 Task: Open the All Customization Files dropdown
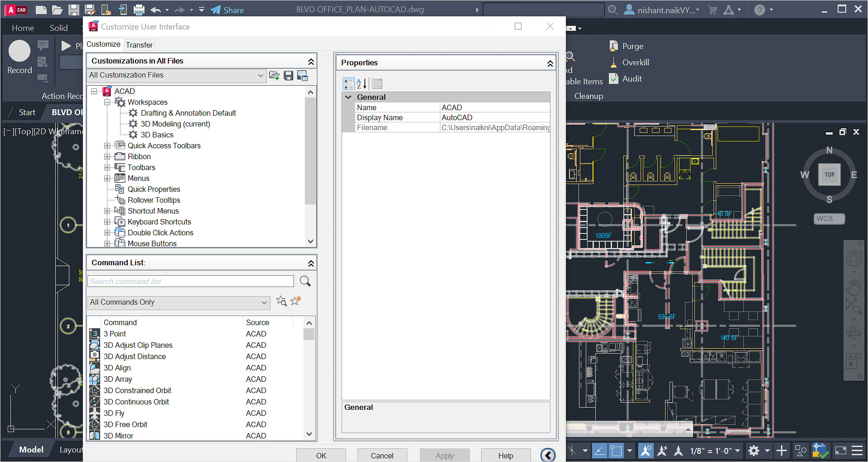(x=260, y=75)
